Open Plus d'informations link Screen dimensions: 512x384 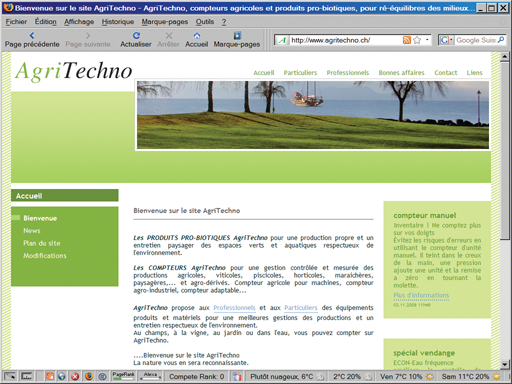click(x=421, y=295)
